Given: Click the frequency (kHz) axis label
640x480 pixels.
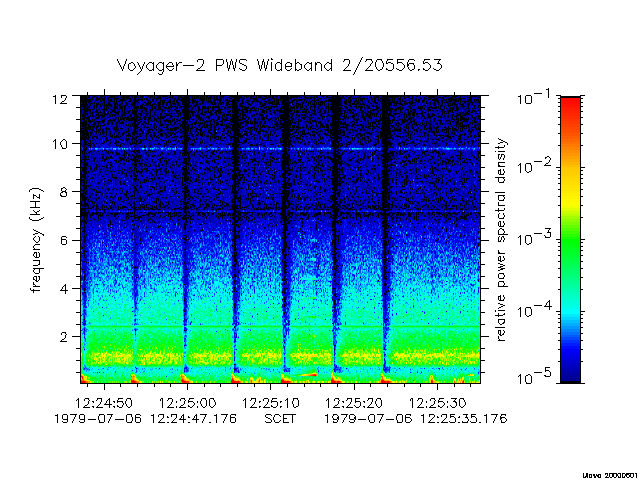Looking at the screenshot, I should [x=36, y=240].
